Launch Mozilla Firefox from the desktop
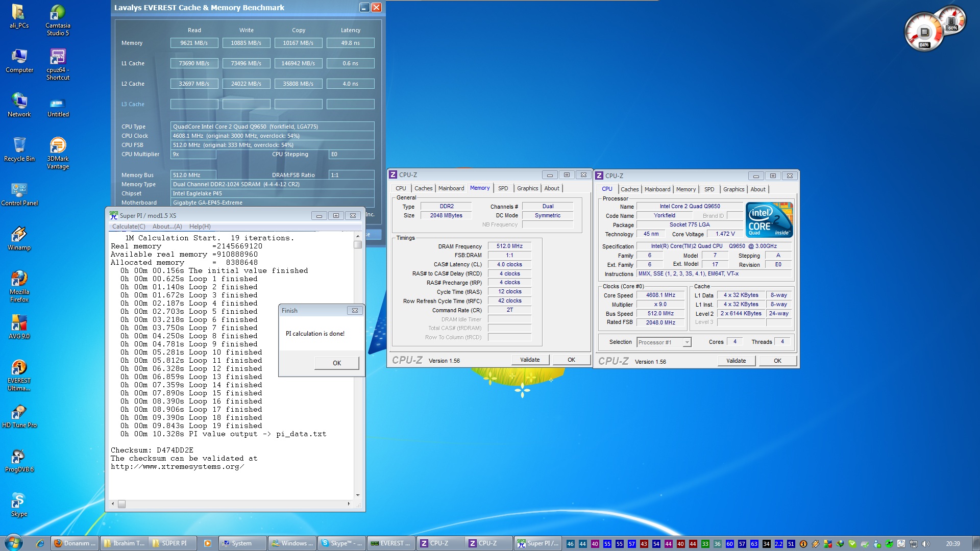980x551 pixels. [x=19, y=287]
